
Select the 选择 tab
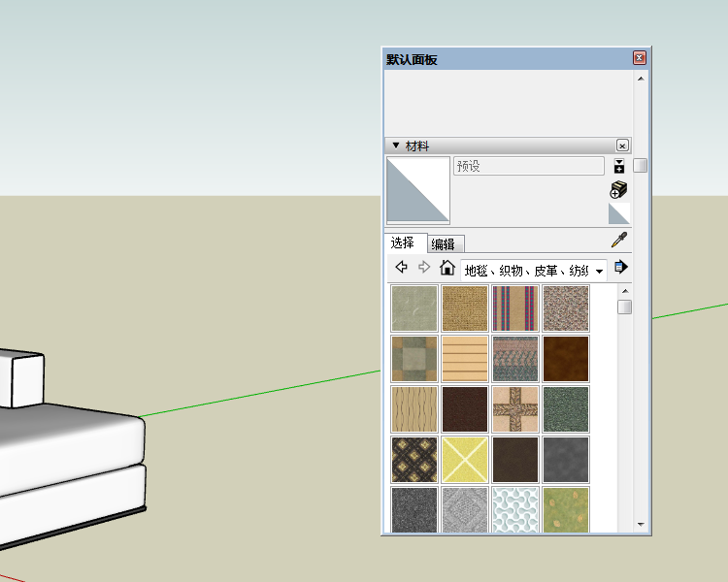click(x=403, y=242)
